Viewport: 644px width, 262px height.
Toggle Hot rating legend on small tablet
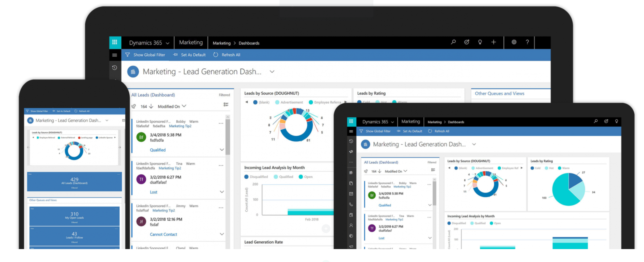549,168
